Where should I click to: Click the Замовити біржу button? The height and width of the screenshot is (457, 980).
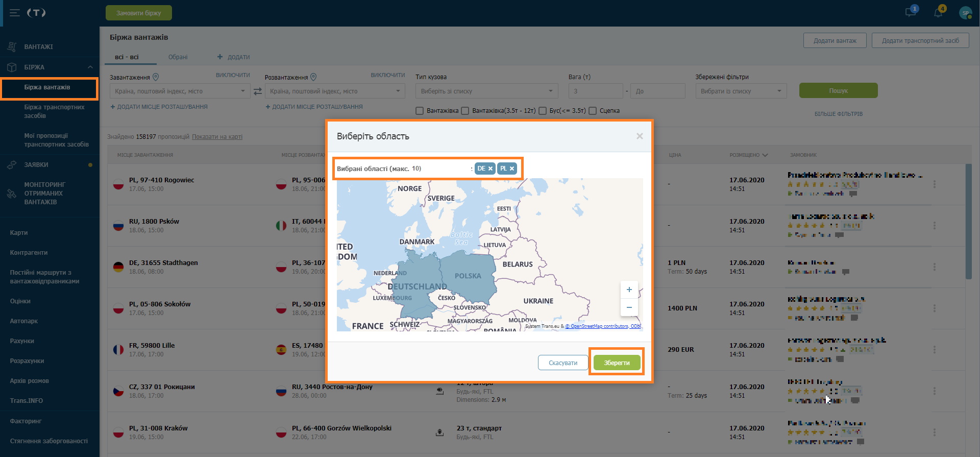[x=138, y=13]
